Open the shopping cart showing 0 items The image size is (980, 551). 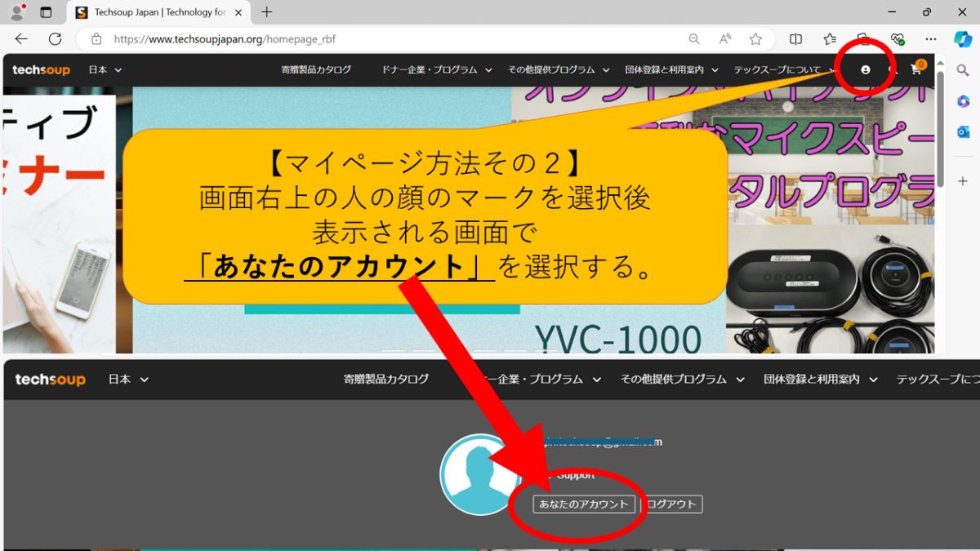[915, 69]
